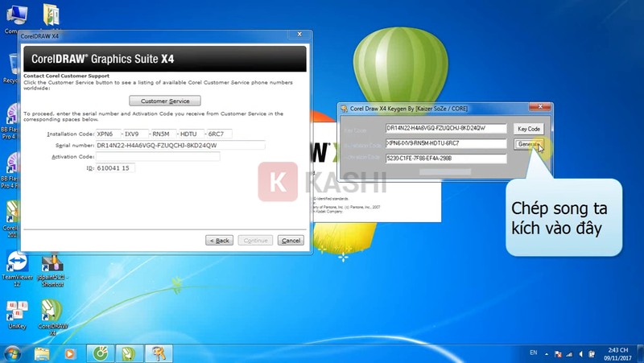The width and height of the screenshot is (644, 363).
Task: Click the Customer Service button
Action: tap(165, 101)
